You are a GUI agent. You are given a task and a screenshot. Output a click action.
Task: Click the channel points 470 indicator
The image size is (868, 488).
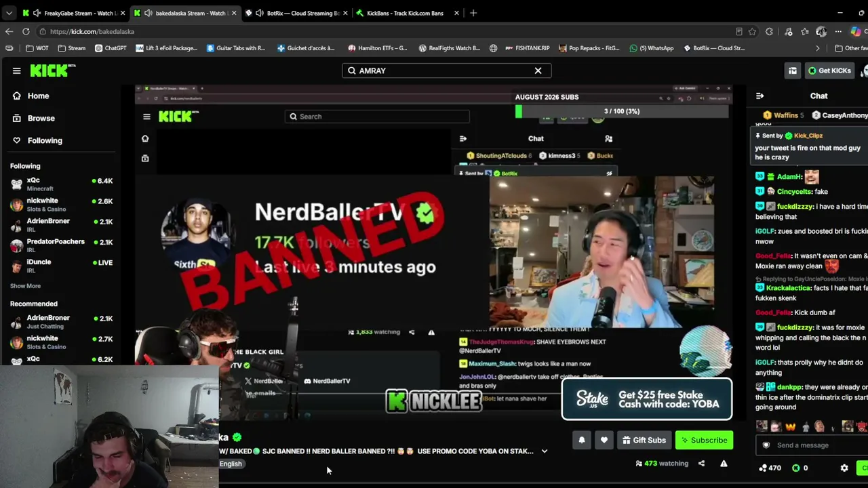pos(770,468)
